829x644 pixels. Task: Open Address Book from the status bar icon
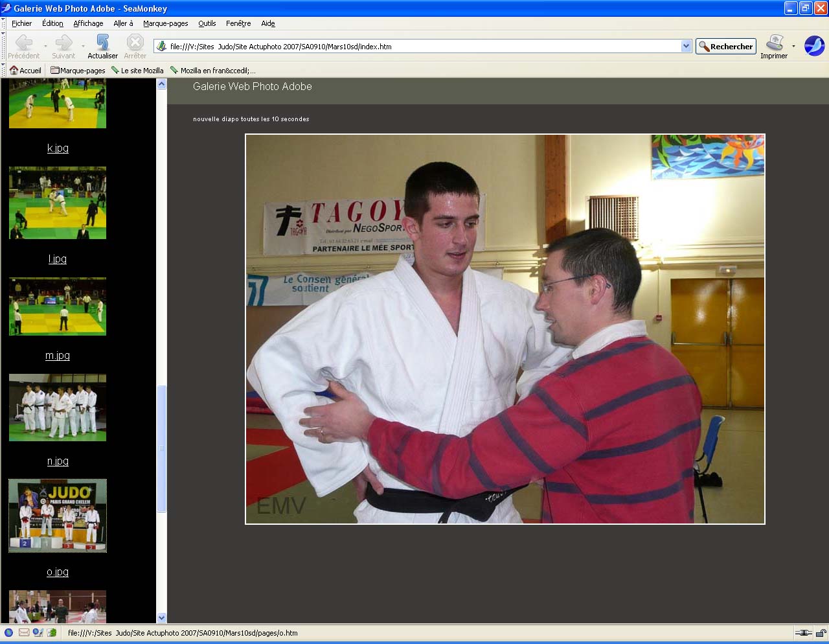click(x=52, y=633)
